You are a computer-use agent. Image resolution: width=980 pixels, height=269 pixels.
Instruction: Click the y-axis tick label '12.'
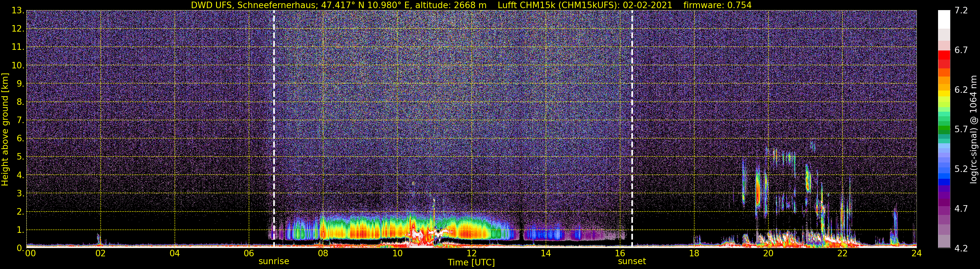pyautogui.click(x=18, y=29)
